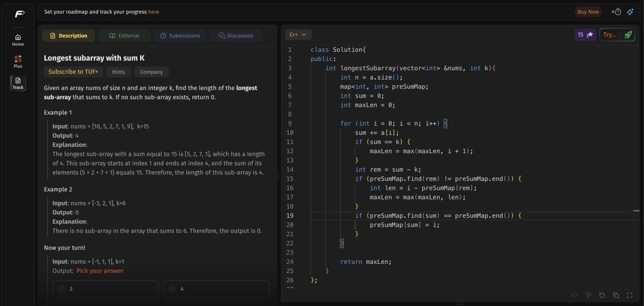Image resolution: width=644 pixels, height=306 pixels.
Task: Click the TUF logo in the sidebar
Action: [x=19, y=14]
